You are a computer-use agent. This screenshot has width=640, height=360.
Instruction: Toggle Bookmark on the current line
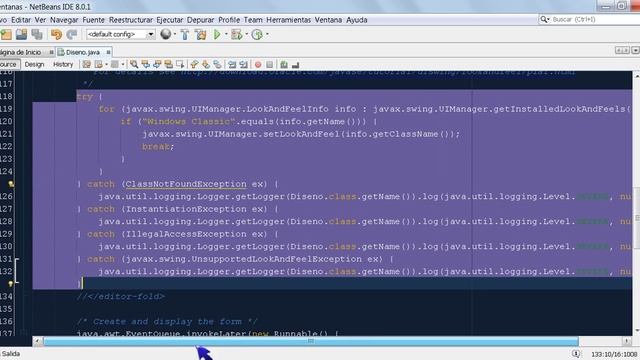click(217, 64)
